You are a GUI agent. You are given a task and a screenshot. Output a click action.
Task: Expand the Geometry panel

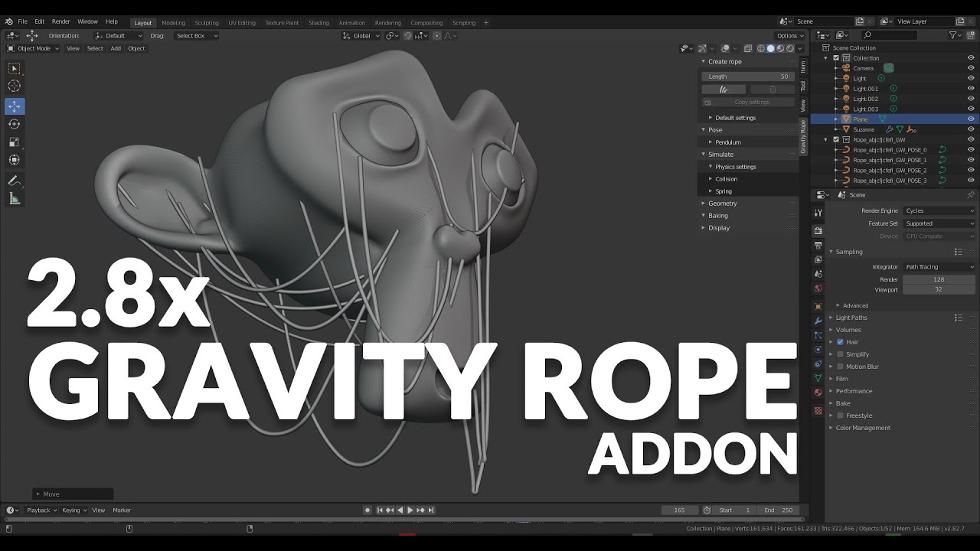(722, 204)
